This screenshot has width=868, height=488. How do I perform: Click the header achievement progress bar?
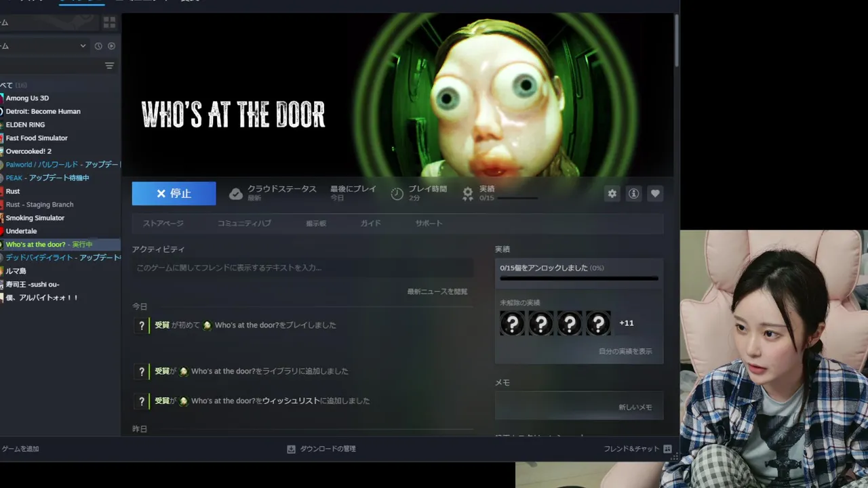click(517, 199)
